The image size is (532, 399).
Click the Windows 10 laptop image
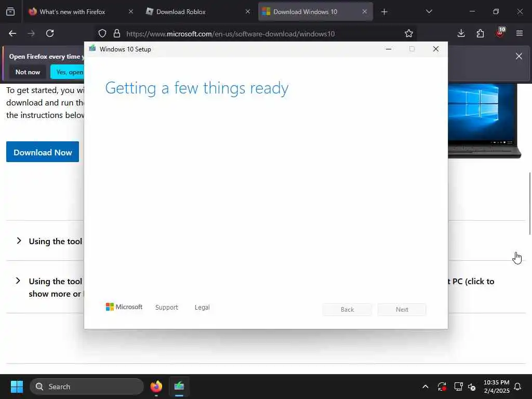[x=485, y=121]
